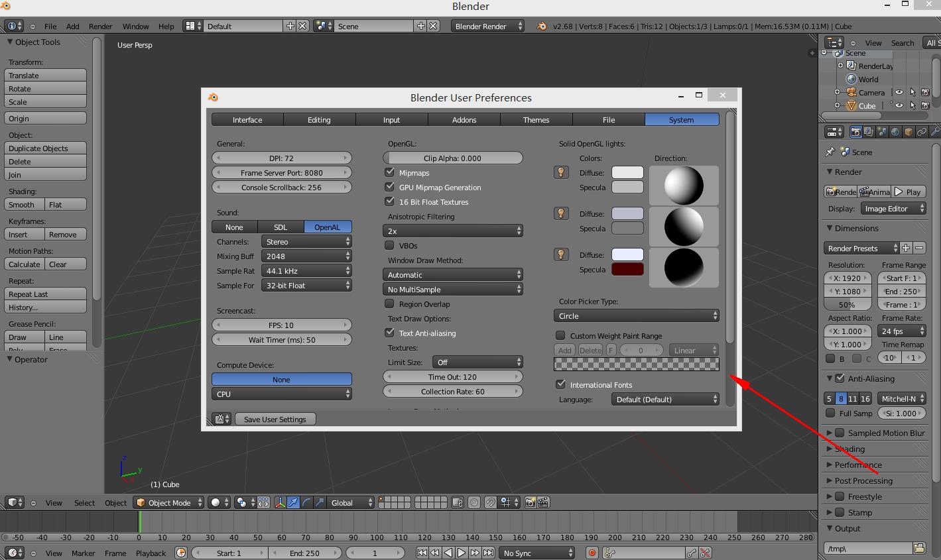Click the pin icon beside Scene in properties
Viewport: 941px width, 560px height.
(x=830, y=152)
